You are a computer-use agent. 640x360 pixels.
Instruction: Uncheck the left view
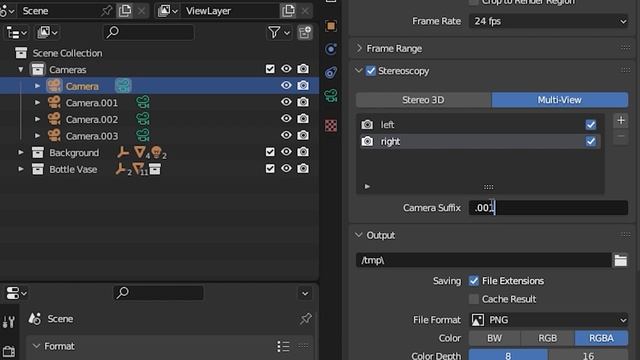(591, 125)
